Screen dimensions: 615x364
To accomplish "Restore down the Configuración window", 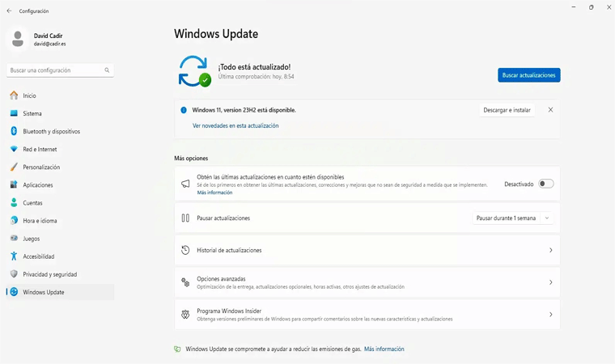I will (x=591, y=7).
